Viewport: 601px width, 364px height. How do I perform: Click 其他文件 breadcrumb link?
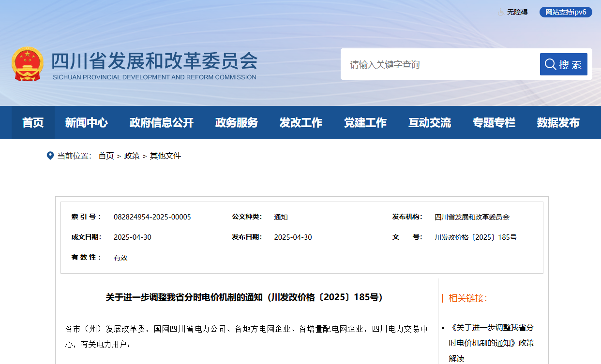[165, 156]
